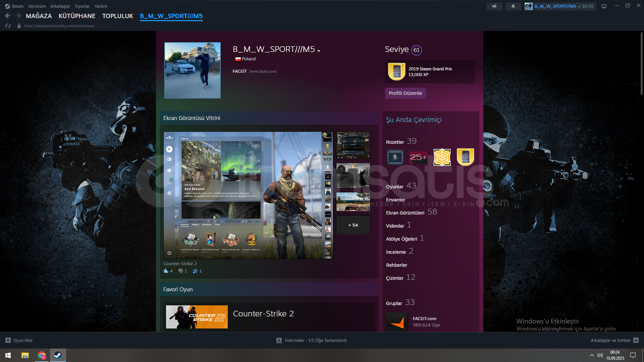
Task: Go to the KÜTÜPHANE tab
Action: pyautogui.click(x=77, y=16)
